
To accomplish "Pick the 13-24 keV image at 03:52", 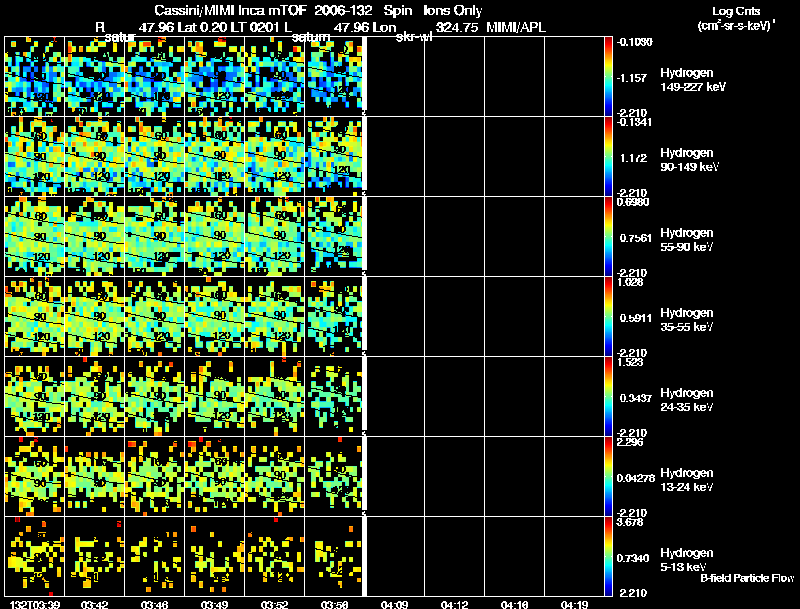I will (274, 475).
